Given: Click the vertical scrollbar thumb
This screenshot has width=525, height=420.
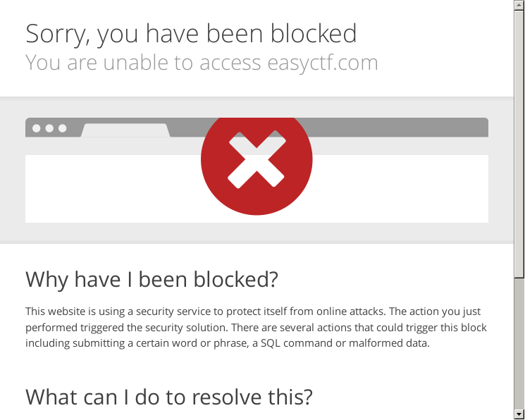Looking at the screenshot, I should tap(519, 141).
